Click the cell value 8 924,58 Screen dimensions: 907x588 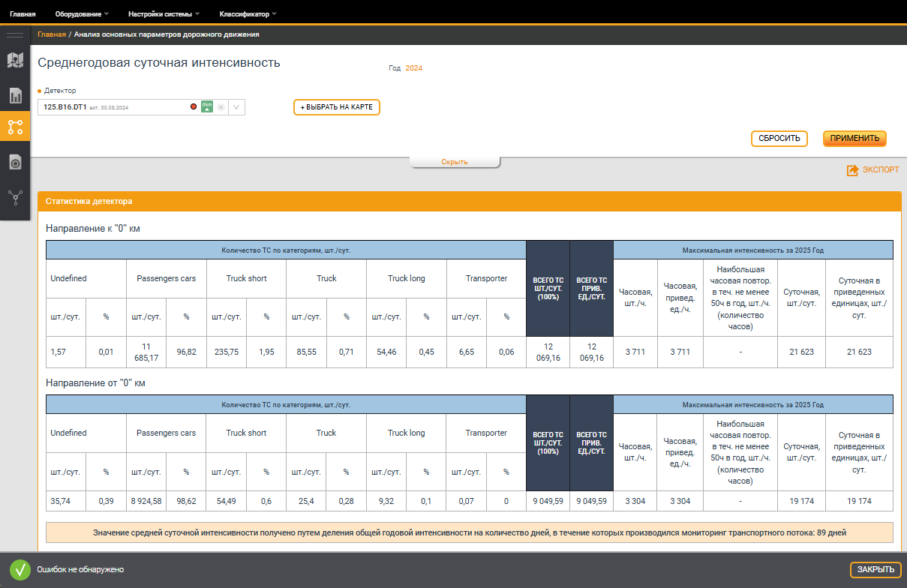click(x=146, y=501)
